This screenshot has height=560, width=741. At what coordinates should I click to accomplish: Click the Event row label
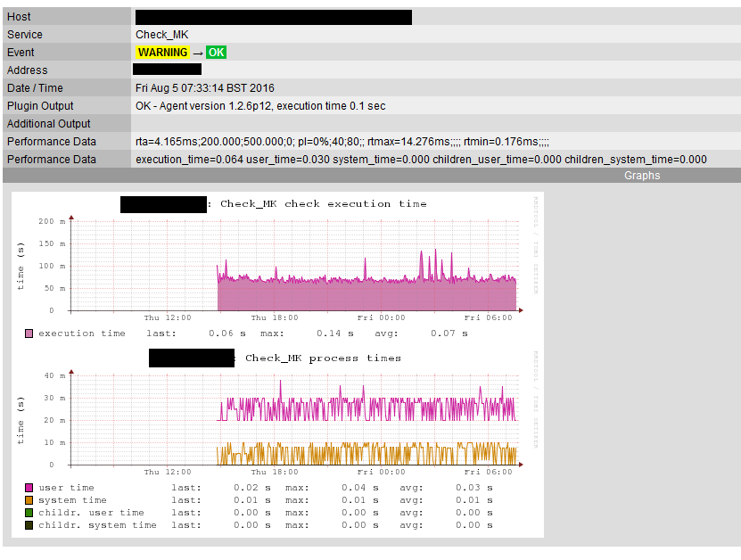point(21,53)
